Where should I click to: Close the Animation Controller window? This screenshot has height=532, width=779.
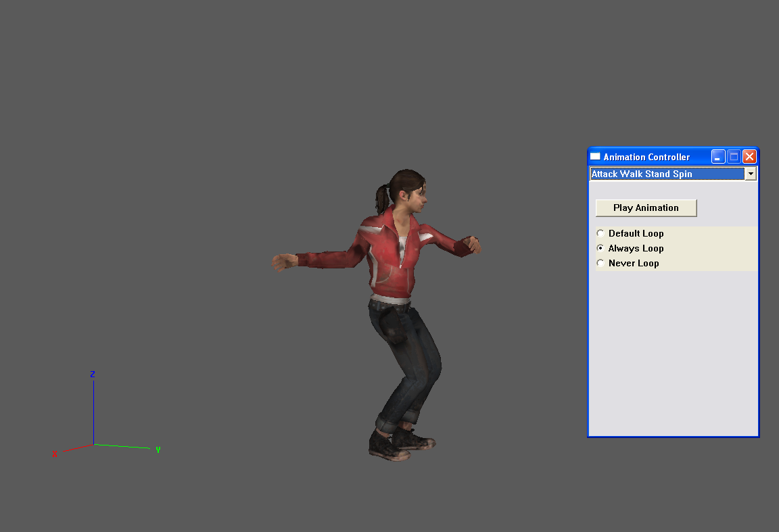tap(750, 157)
